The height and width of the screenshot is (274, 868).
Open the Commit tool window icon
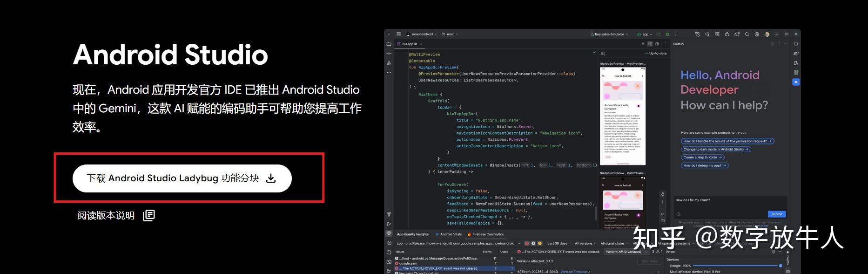[x=389, y=54]
